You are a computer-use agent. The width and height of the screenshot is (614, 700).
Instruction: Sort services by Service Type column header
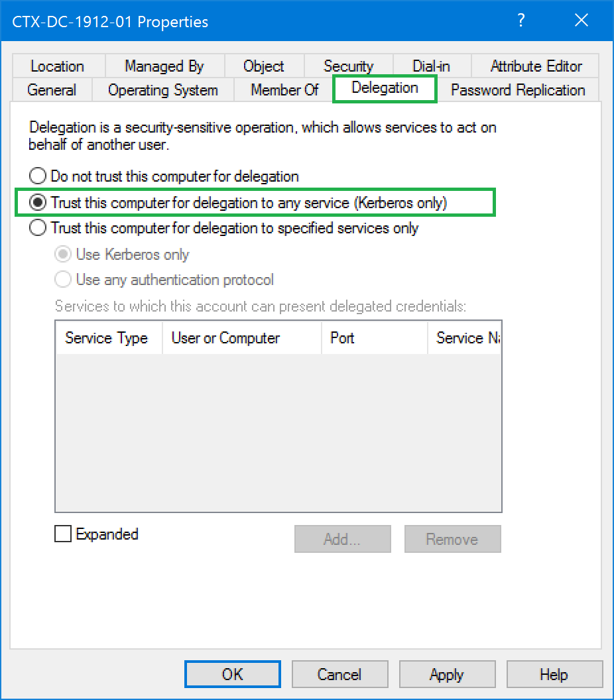106,338
